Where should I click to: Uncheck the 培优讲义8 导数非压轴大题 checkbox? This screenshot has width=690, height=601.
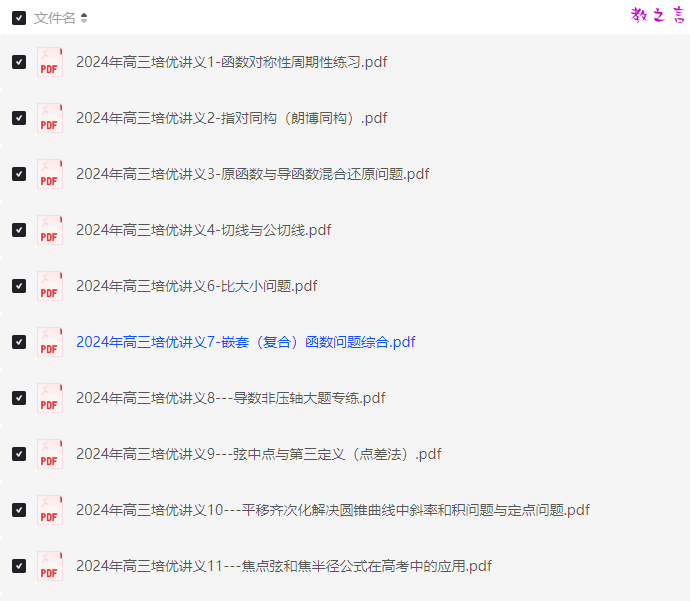(18, 398)
